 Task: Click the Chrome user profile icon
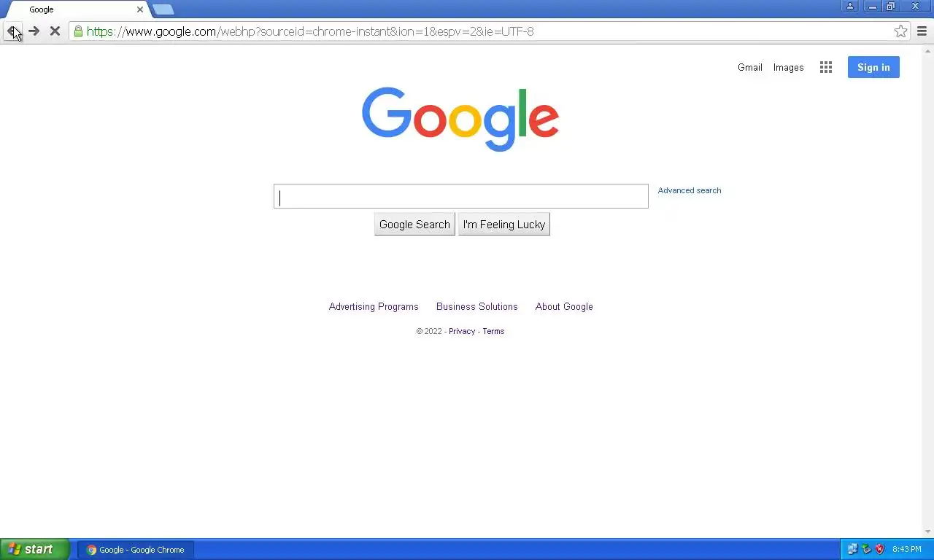850,7
